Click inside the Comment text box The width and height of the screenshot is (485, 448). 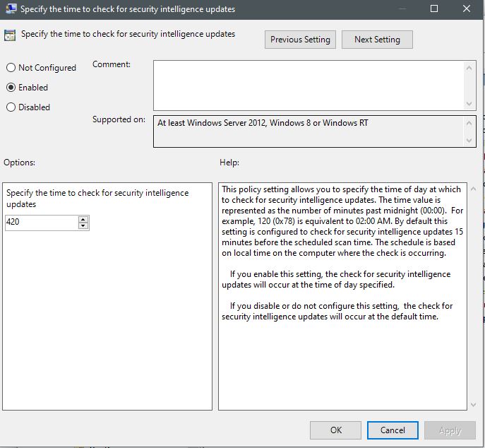pos(309,86)
